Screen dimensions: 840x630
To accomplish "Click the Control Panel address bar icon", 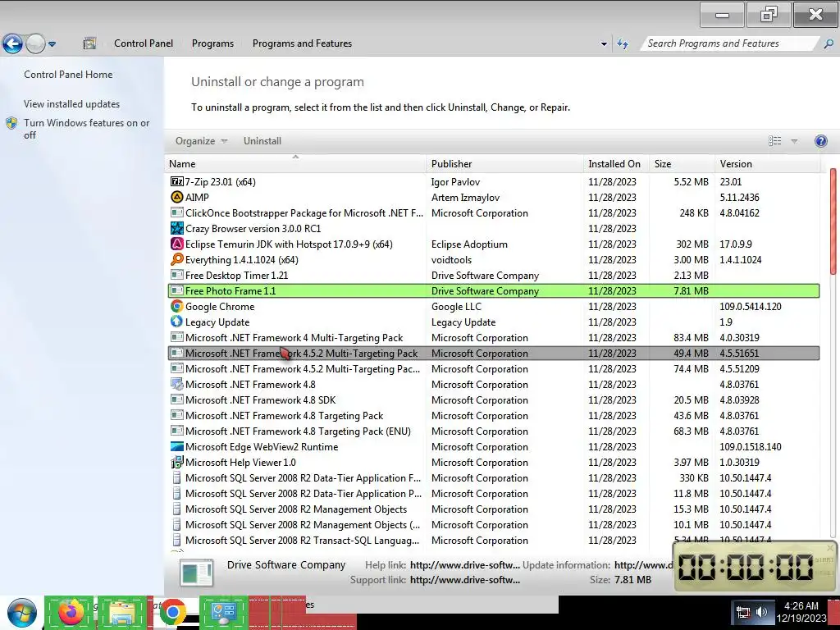I will click(x=89, y=43).
